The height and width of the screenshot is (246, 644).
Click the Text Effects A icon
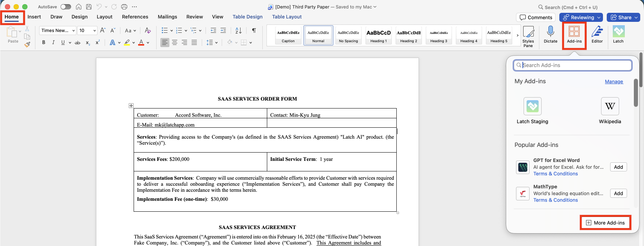tap(112, 43)
